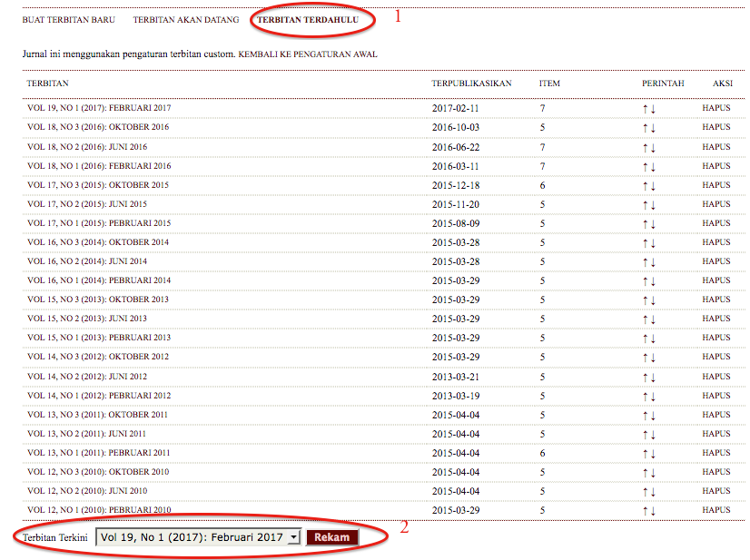This screenshot has height=560, width=750.
Task: Open the Terbitan Akan Datang tab
Action: [185, 19]
